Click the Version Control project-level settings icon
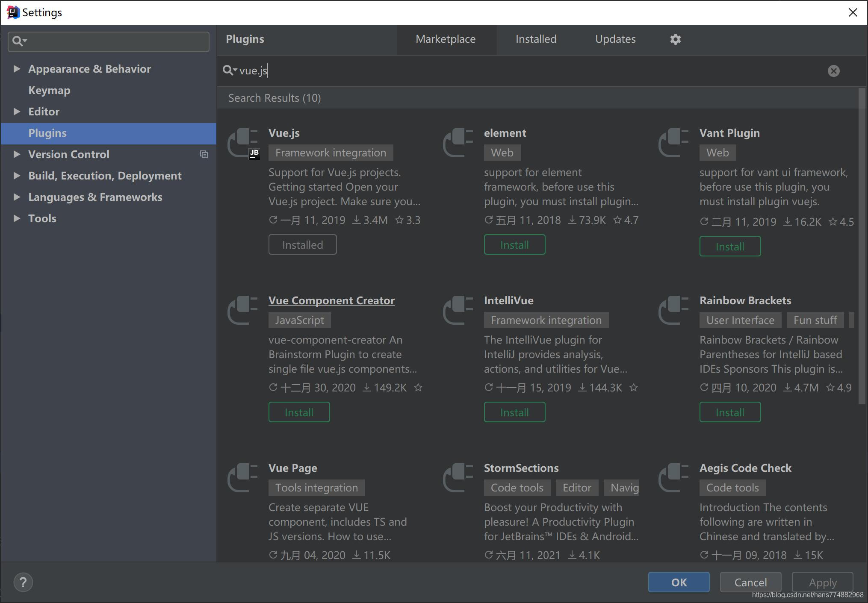 pyautogui.click(x=204, y=154)
